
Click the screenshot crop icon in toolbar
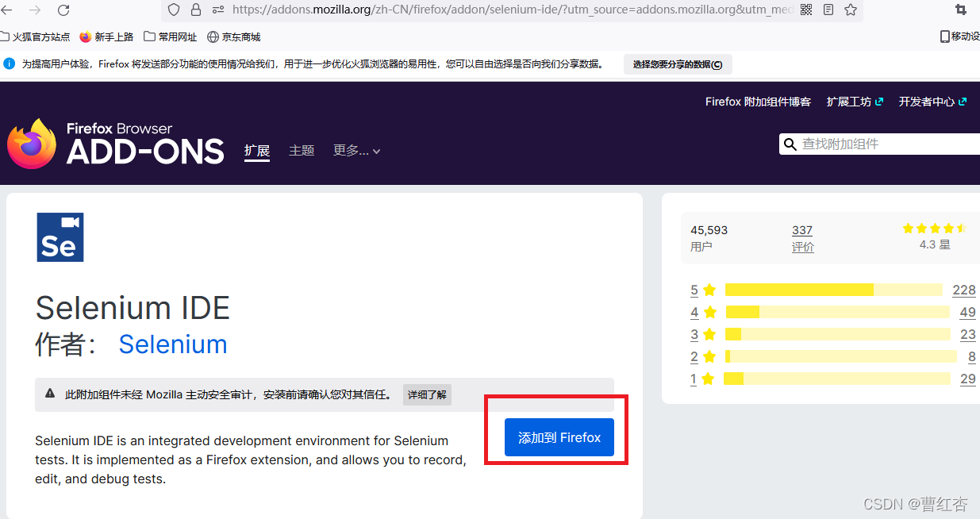coord(961,10)
